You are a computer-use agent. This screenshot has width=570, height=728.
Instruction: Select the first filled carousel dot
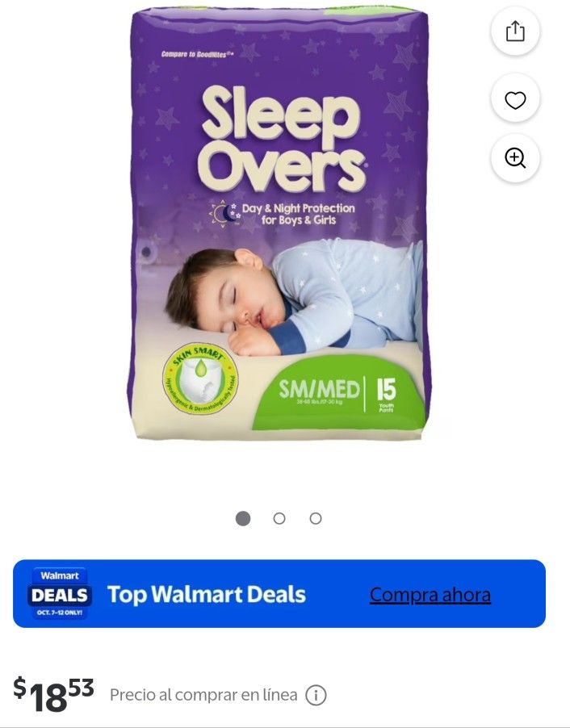[x=243, y=518]
